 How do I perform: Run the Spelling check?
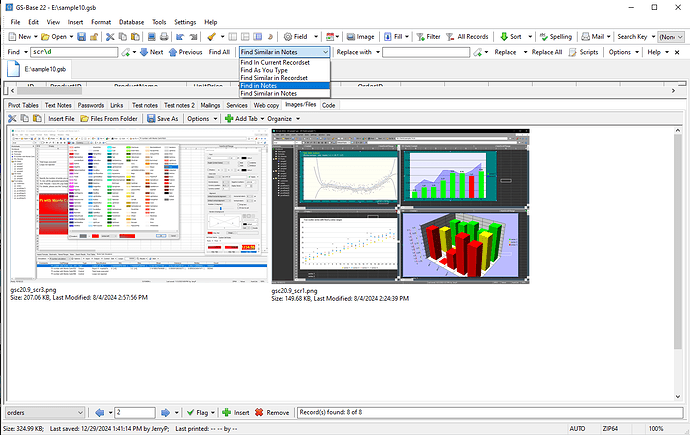[x=556, y=37]
